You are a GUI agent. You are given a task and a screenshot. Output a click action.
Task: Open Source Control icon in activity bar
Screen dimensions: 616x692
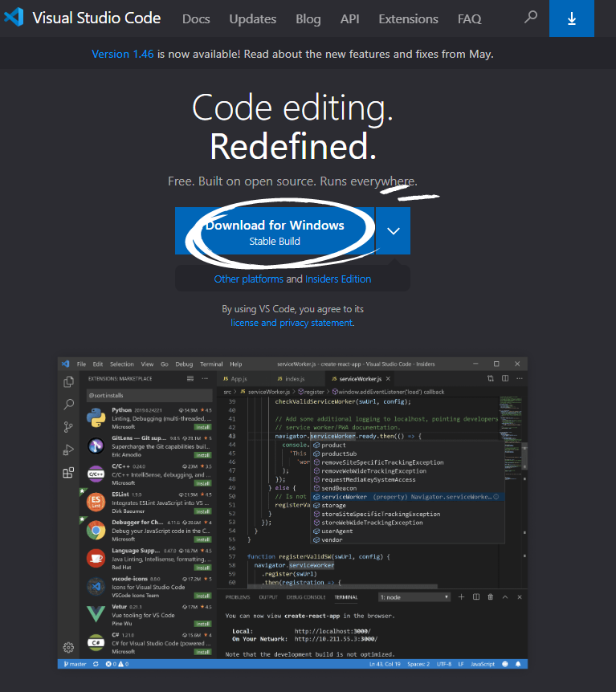coord(68,427)
